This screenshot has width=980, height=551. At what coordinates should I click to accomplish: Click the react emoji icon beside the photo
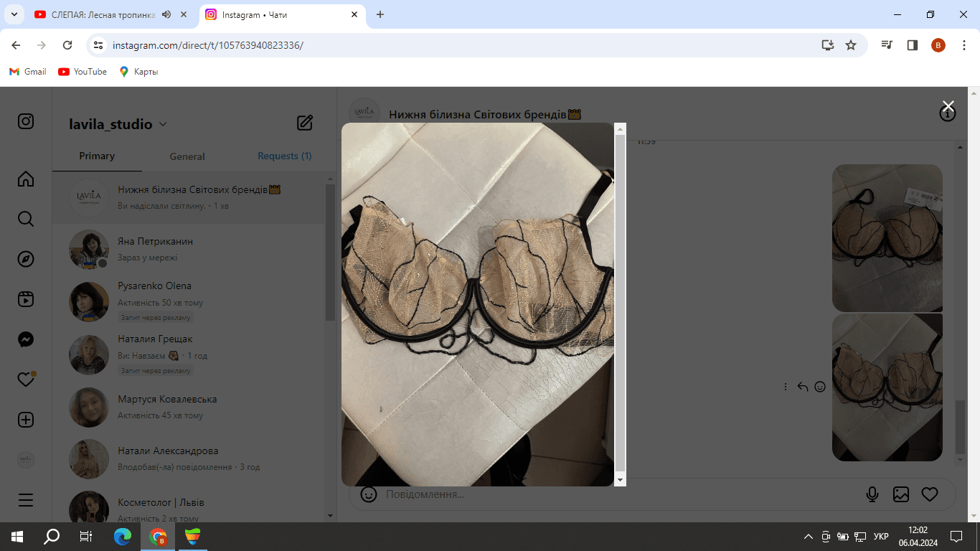[x=820, y=387]
